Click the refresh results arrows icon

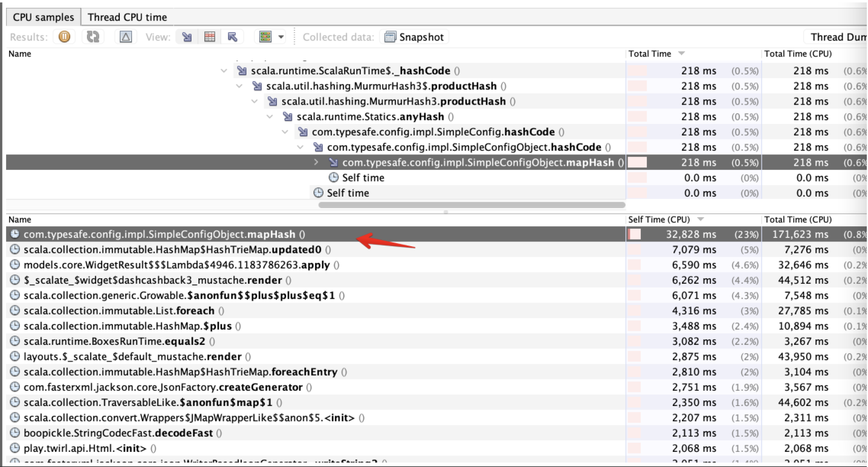tap(92, 38)
